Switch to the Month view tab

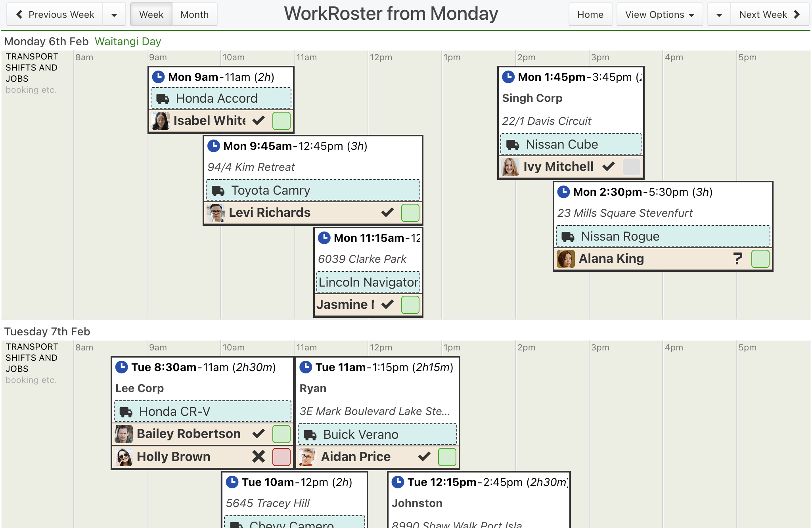coord(195,15)
